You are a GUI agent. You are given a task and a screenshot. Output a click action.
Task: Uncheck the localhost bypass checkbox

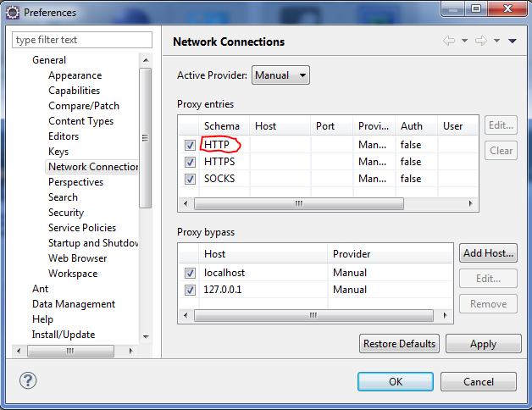[190, 273]
